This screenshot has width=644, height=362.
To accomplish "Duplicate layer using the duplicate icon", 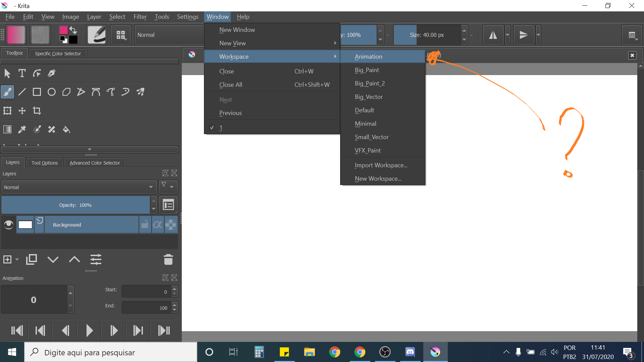I will [x=32, y=259].
